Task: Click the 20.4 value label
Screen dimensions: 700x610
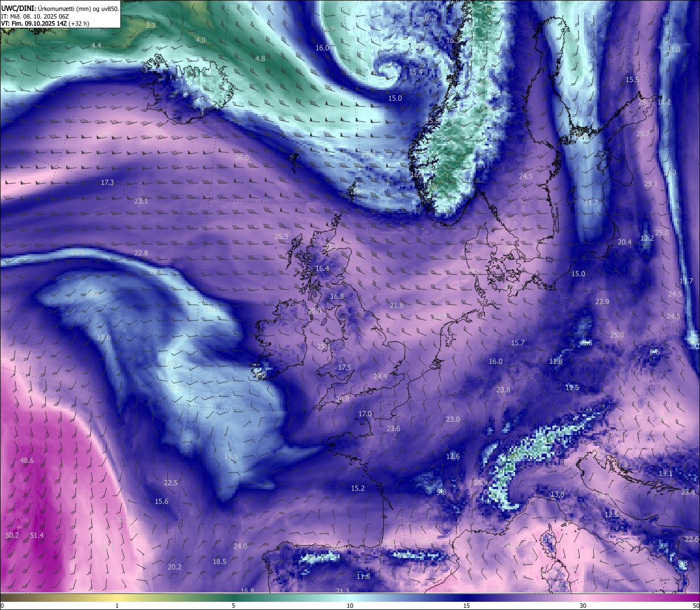Action: coord(625,242)
